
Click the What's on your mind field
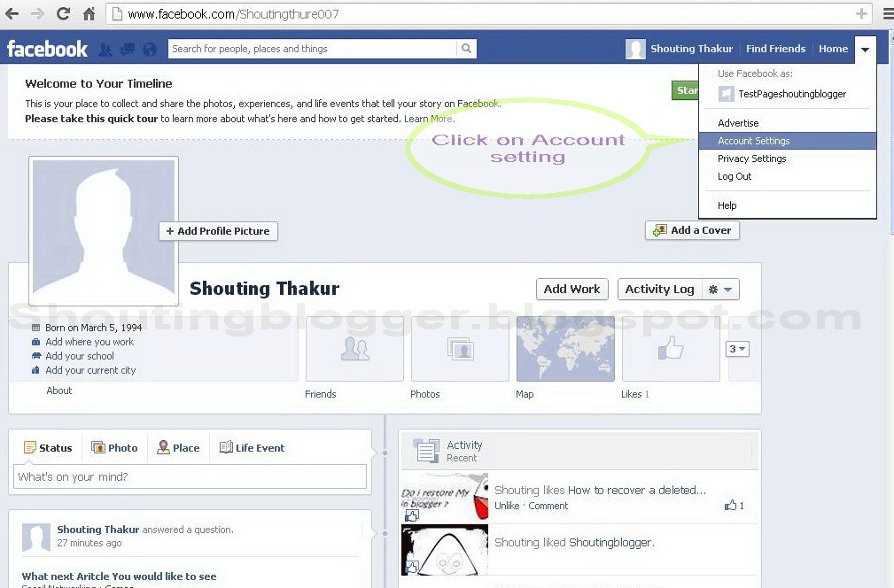click(190, 477)
